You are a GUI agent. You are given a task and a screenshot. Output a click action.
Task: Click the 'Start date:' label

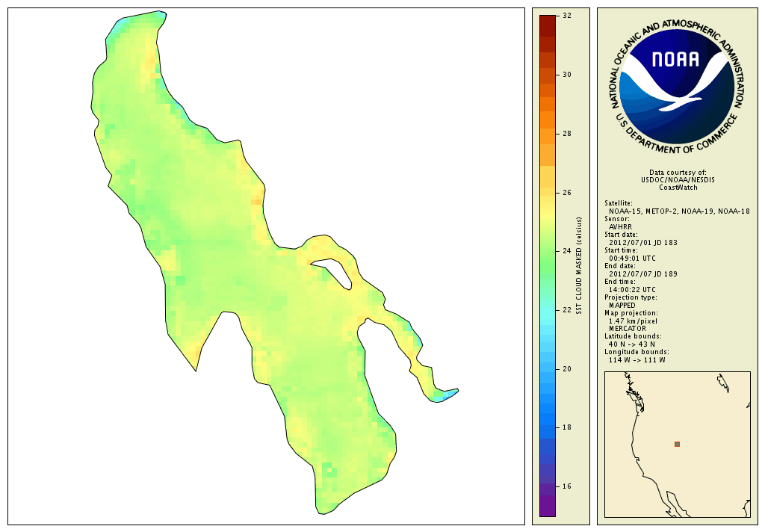621,235
